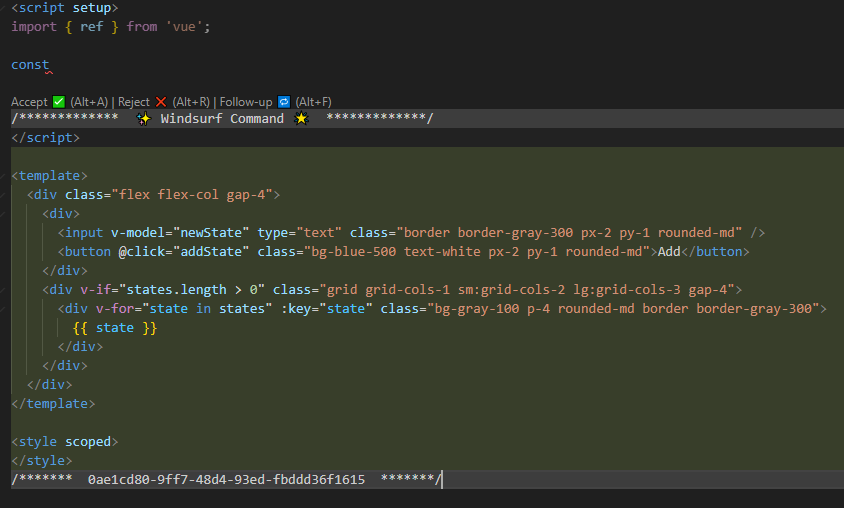Click the 'ref' import identifier
The width and height of the screenshot is (844, 508).
(91, 27)
